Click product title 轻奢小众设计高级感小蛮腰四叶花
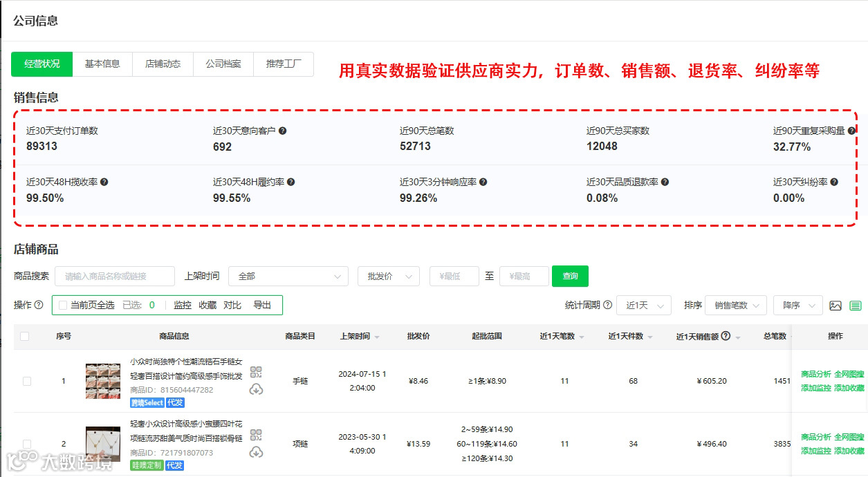This screenshot has width=868, height=477. 187,424
